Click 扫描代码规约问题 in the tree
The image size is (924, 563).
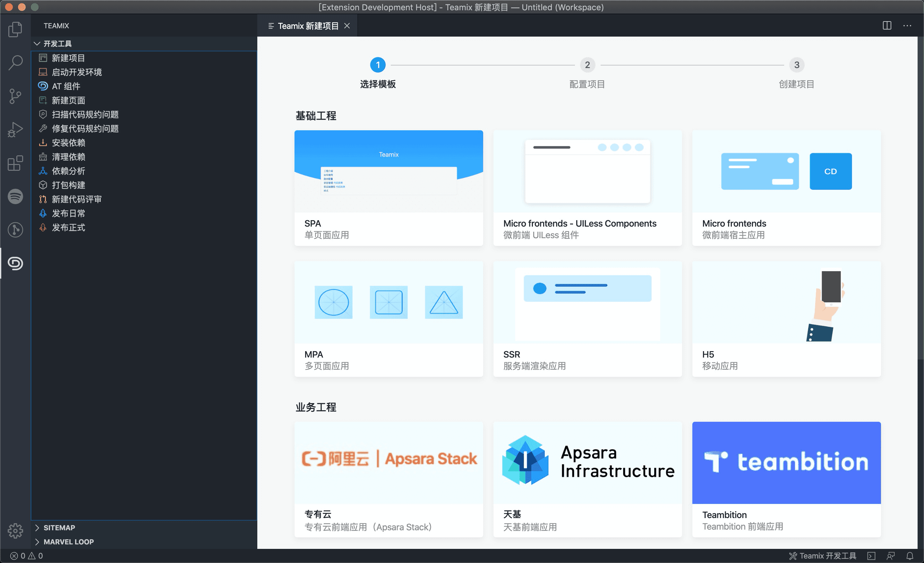point(85,114)
